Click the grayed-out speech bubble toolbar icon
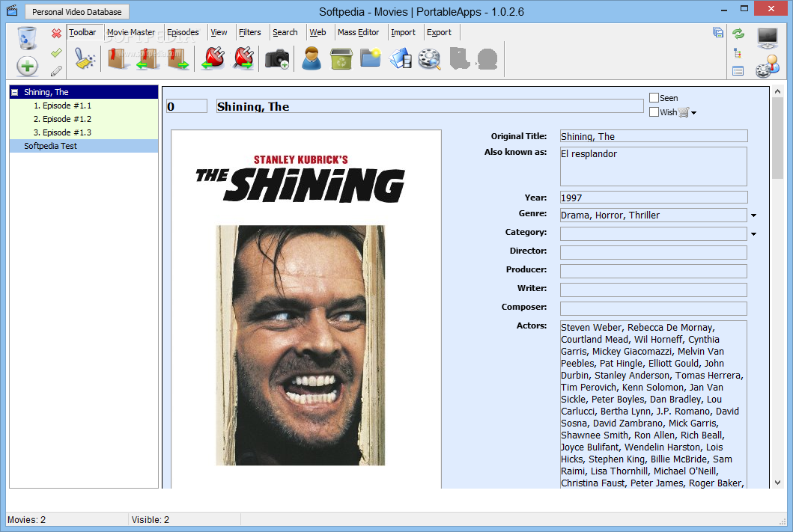Viewport: 793px width, 532px height. (487, 59)
